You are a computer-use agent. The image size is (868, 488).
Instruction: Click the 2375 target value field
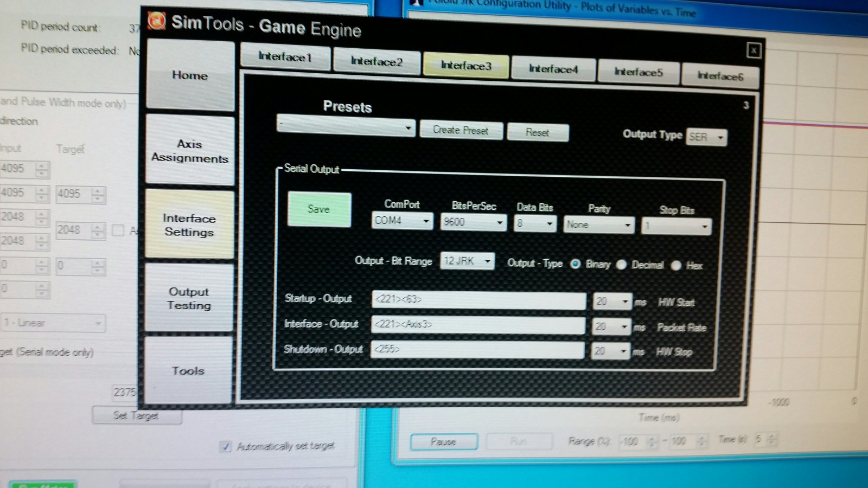(125, 392)
